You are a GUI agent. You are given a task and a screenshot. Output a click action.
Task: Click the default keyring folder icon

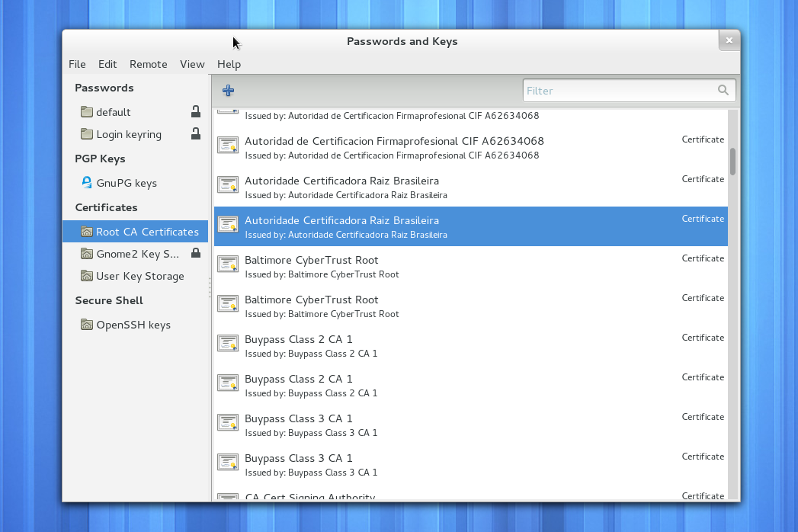click(x=87, y=111)
